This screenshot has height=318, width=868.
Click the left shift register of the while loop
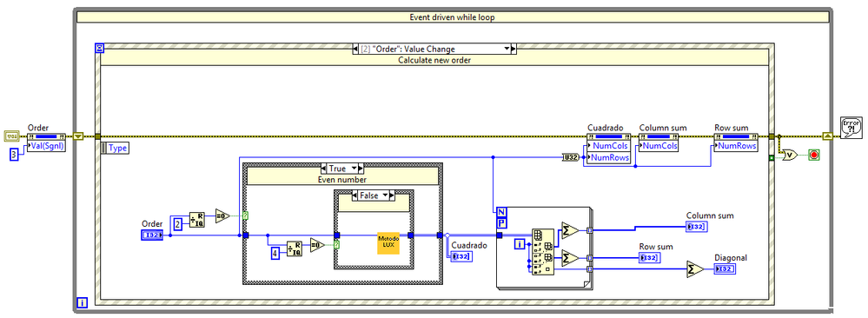coord(78,136)
